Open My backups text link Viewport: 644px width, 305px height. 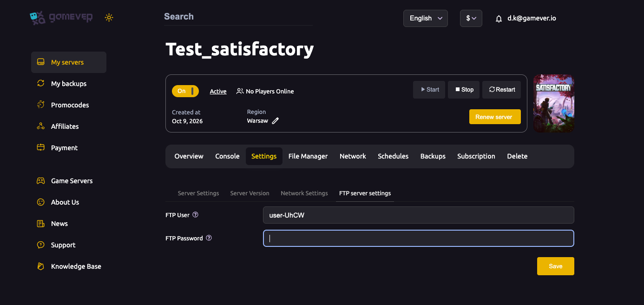tap(69, 84)
